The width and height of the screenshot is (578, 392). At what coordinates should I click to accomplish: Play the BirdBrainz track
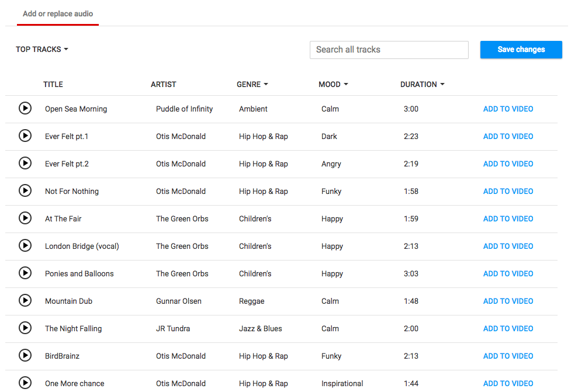pos(25,356)
